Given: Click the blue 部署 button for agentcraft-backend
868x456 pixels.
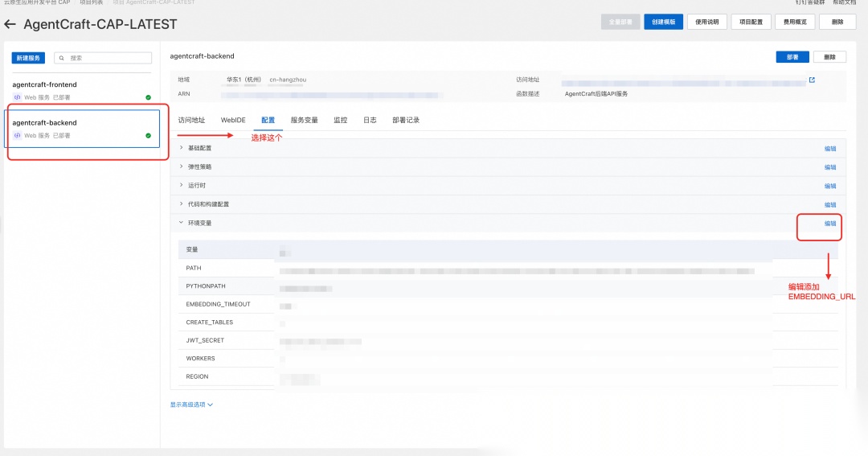Looking at the screenshot, I should coord(792,57).
